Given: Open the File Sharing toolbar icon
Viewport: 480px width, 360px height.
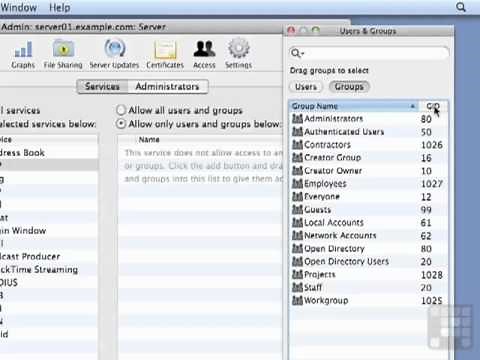Looking at the screenshot, I should (x=63, y=54).
